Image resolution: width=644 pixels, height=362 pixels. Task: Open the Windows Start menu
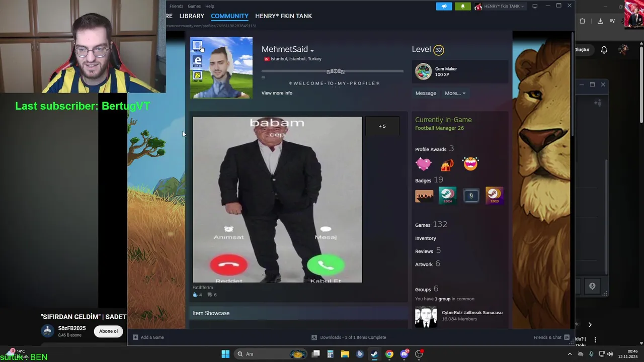pos(225,354)
